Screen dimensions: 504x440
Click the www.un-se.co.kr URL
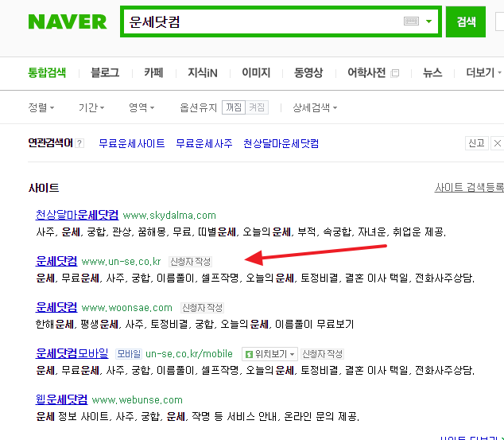point(121,262)
